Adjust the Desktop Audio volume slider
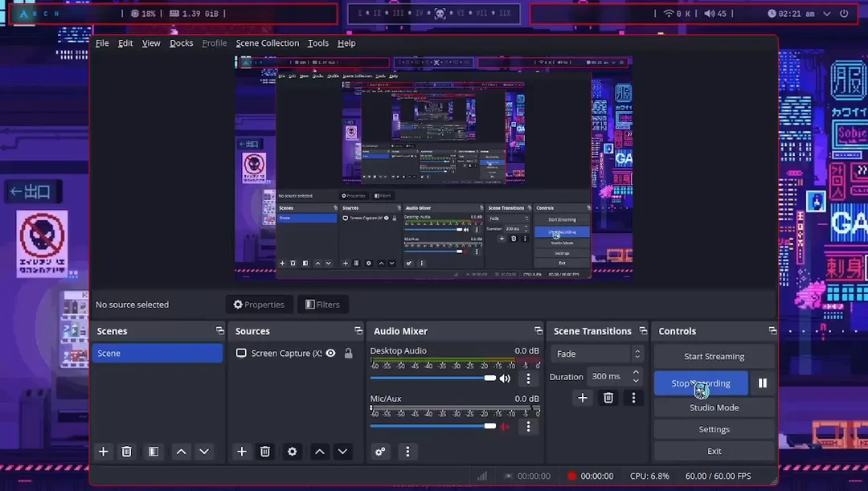868x491 pixels. click(489, 378)
